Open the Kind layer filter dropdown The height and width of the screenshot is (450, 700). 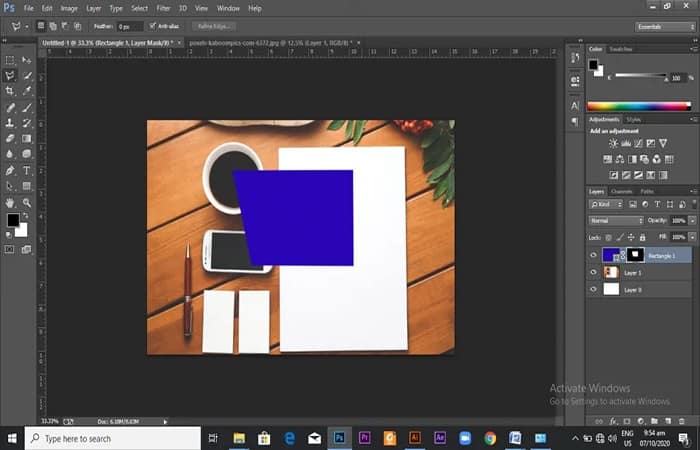point(606,204)
